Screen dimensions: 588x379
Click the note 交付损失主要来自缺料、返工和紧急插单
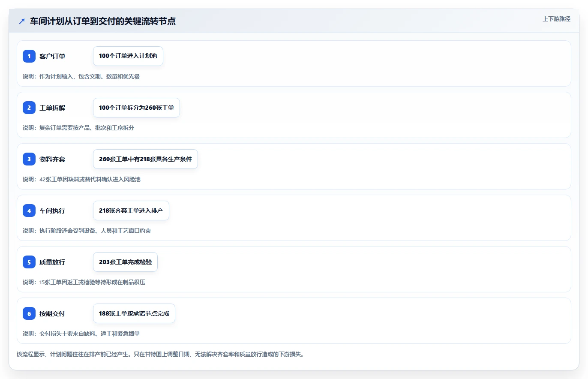click(x=81, y=334)
